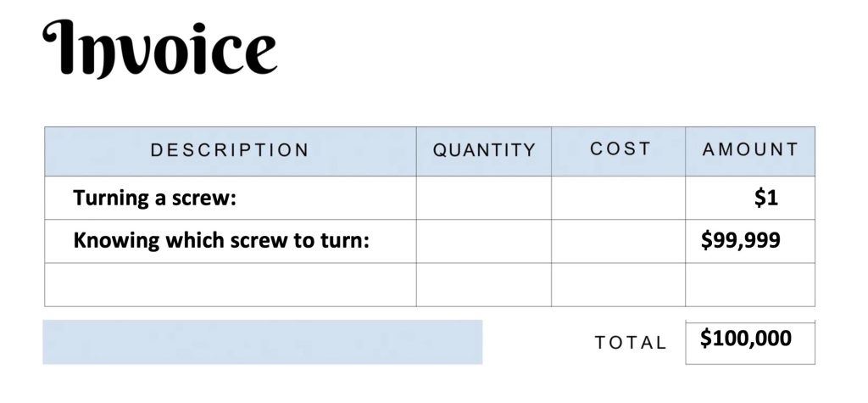Select the $1 amount cell

750,198
